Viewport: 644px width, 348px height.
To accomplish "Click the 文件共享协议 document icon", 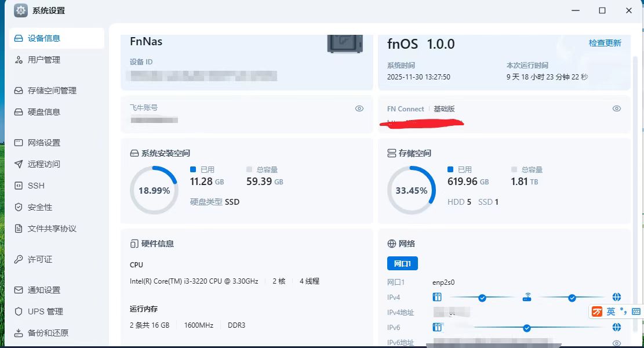I will [19, 229].
